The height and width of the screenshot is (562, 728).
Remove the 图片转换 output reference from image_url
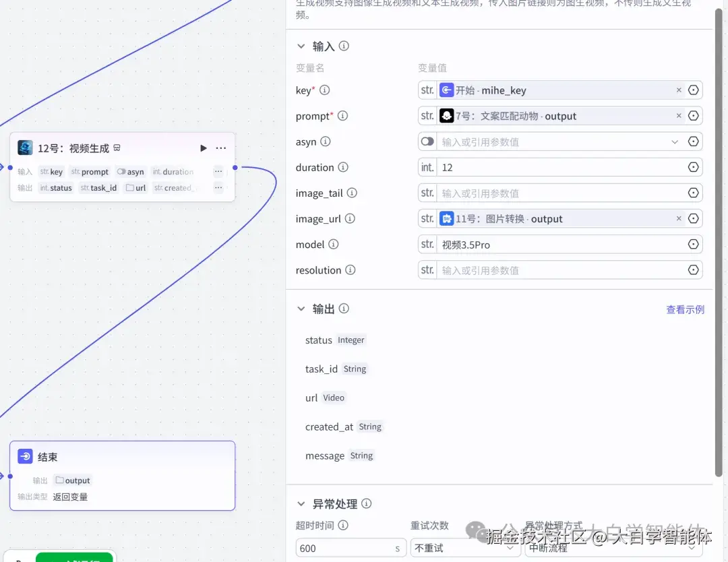(679, 218)
